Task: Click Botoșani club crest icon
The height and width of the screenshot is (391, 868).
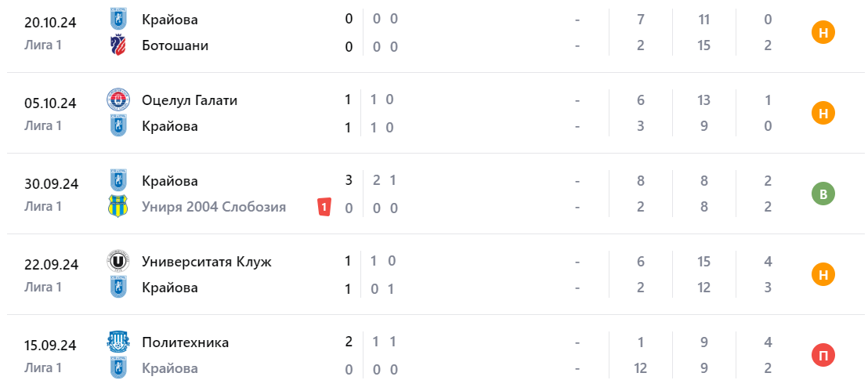Action: (x=118, y=46)
